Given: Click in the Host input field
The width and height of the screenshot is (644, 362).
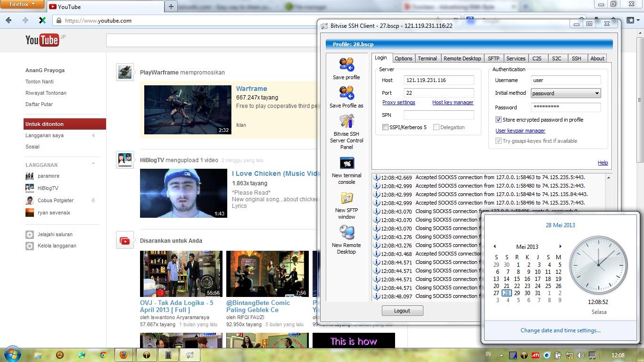Looking at the screenshot, I should 439,80.
